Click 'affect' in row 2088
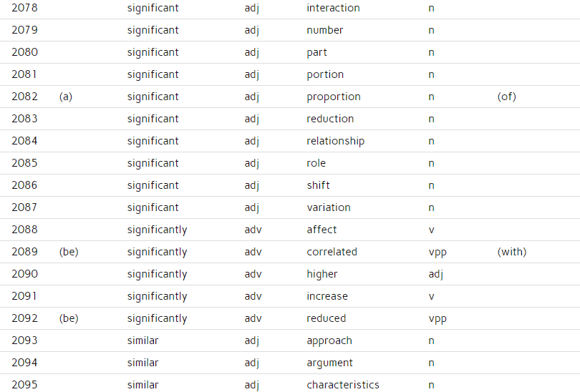This screenshot has width=580, height=392. [322, 230]
